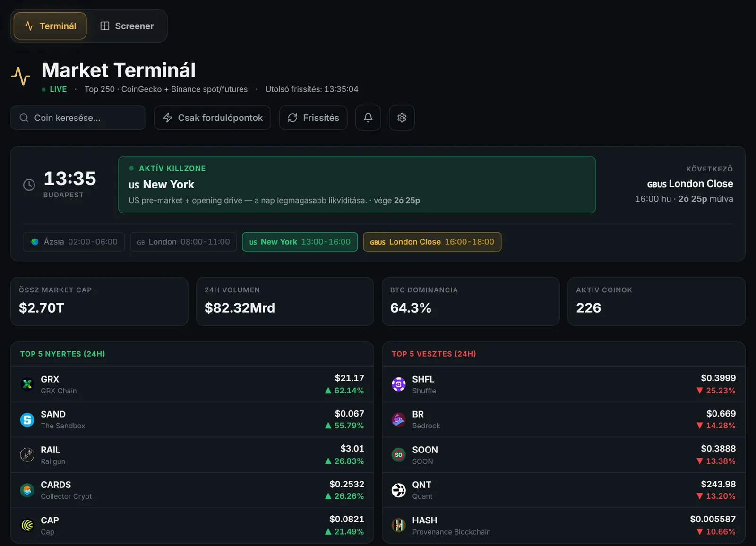Click the globe icon in Ázsia session
The height and width of the screenshot is (546, 756).
click(35, 242)
